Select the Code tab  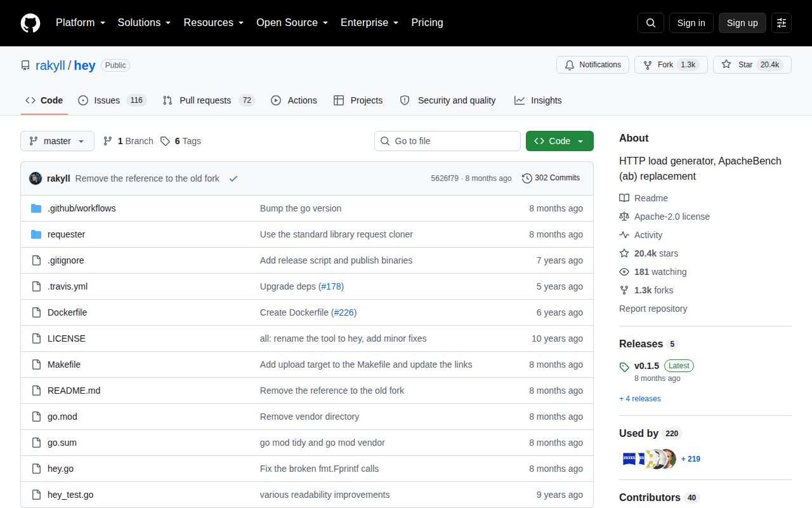click(44, 100)
